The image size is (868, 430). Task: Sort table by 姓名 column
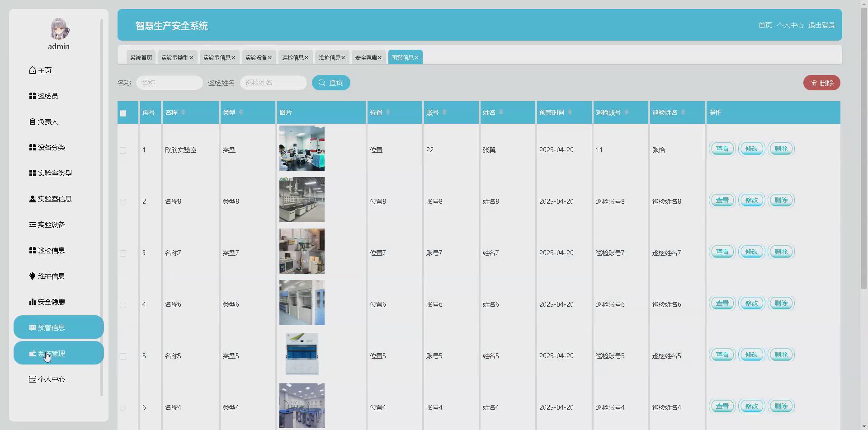click(x=501, y=112)
